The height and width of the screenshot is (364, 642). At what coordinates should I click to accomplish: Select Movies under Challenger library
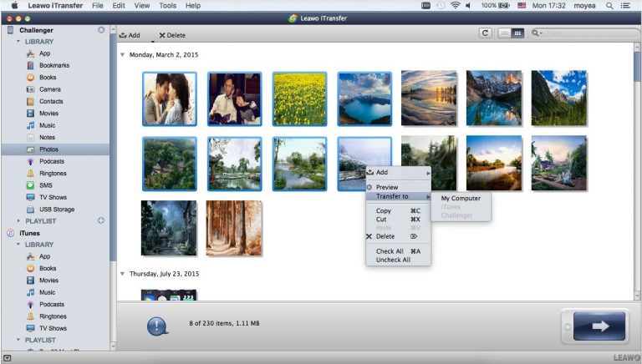tap(48, 114)
